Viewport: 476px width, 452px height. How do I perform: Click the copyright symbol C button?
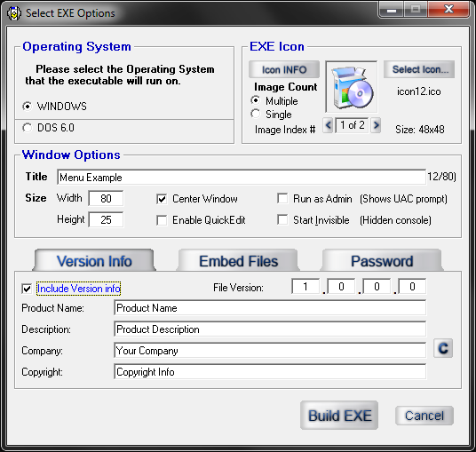(x=443, y=348)
